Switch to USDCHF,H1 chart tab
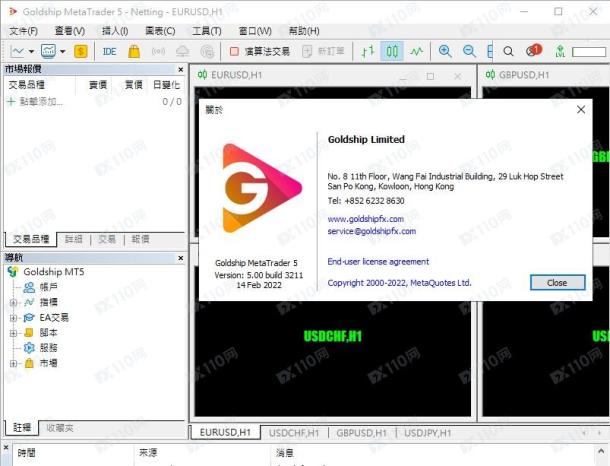The height and width of the screenshot is (466, 610). click(294, 433)
